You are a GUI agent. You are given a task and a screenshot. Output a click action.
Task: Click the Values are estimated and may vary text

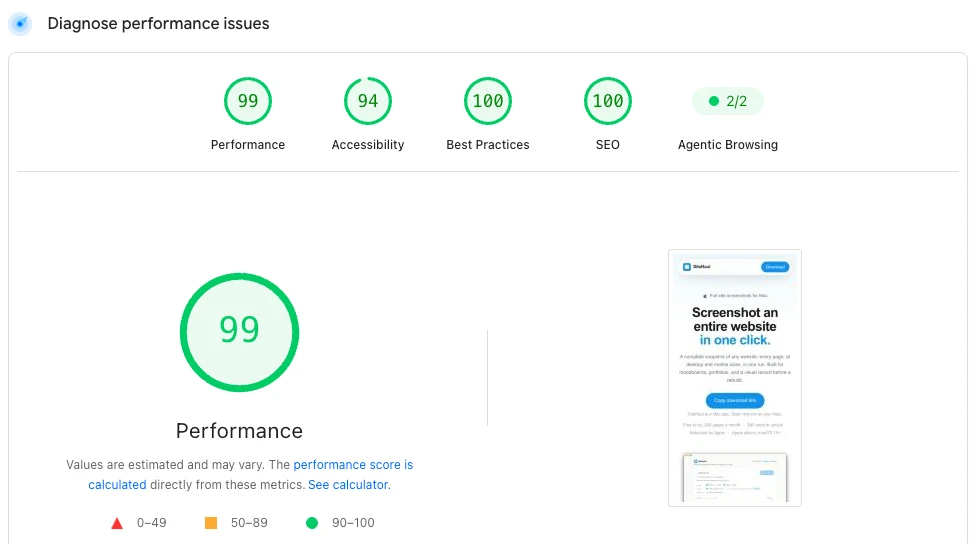pos(166,465)
